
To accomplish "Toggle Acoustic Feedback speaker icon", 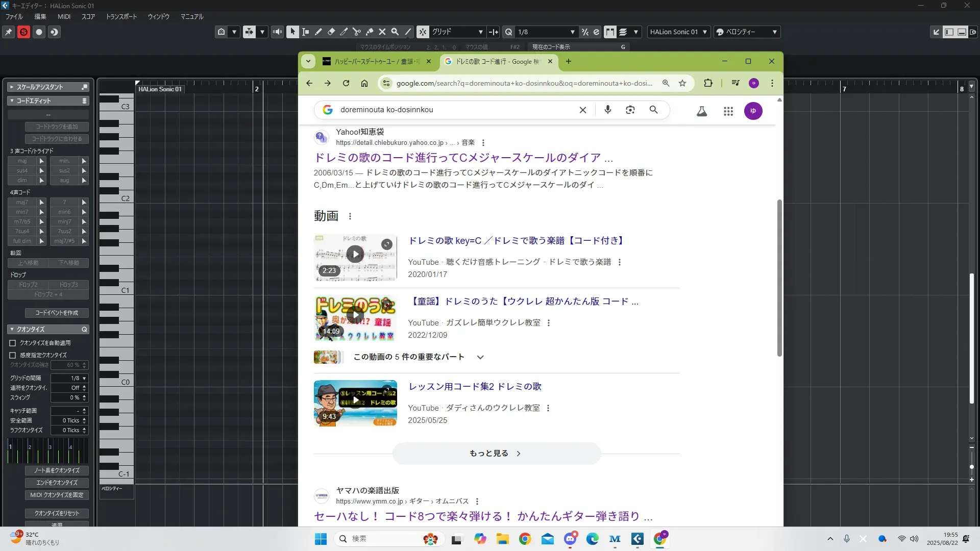I will point(277,32).
